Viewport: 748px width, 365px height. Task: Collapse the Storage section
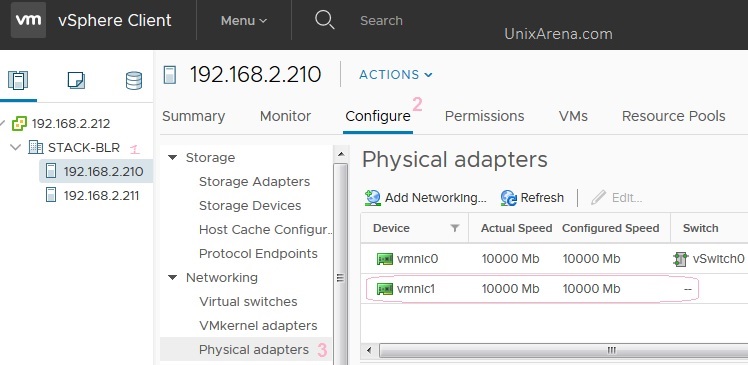click(x=173, y=157)
